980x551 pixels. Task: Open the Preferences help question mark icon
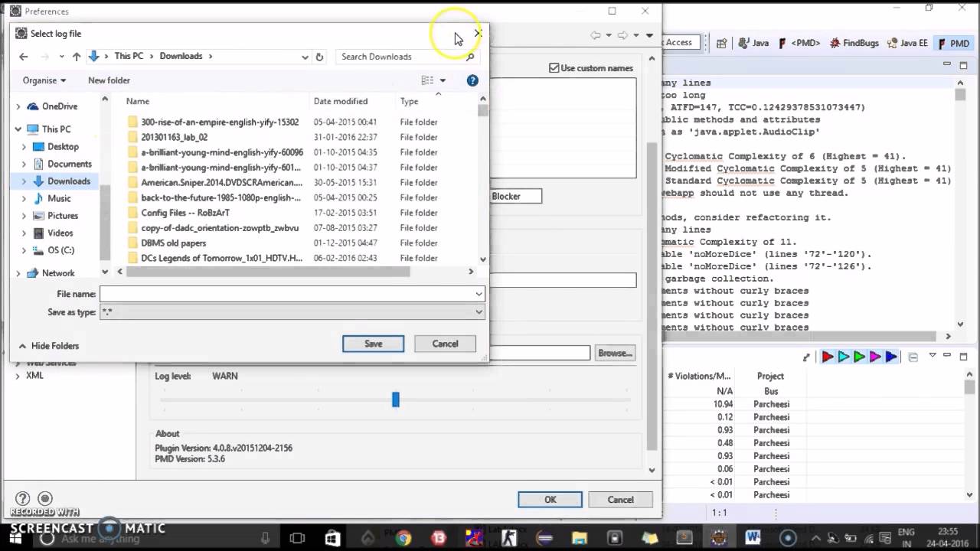(x=22, y=499)
